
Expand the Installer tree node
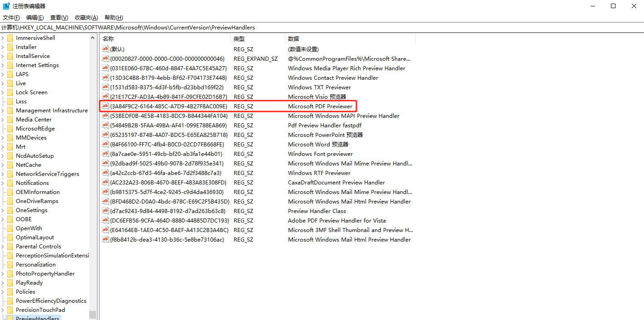(x=3, y=47)
